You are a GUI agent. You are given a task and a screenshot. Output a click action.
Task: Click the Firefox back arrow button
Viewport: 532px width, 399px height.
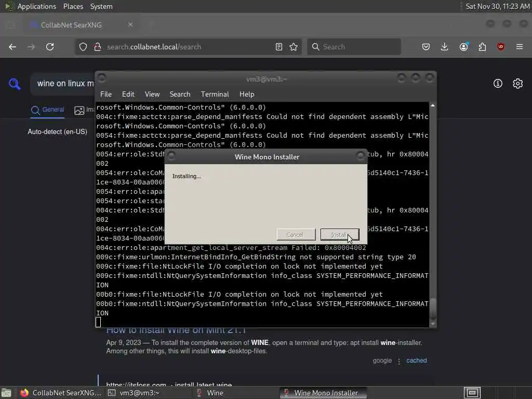click(12, 47)
